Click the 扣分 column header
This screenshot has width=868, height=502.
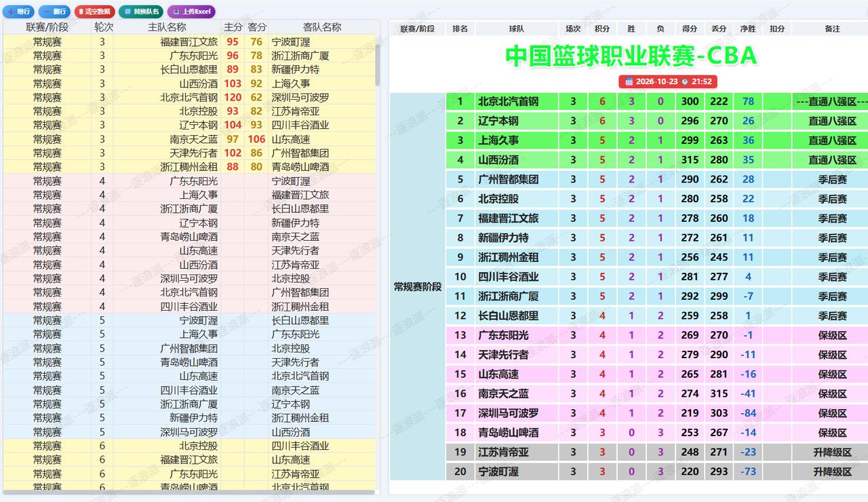coord(777,28)
